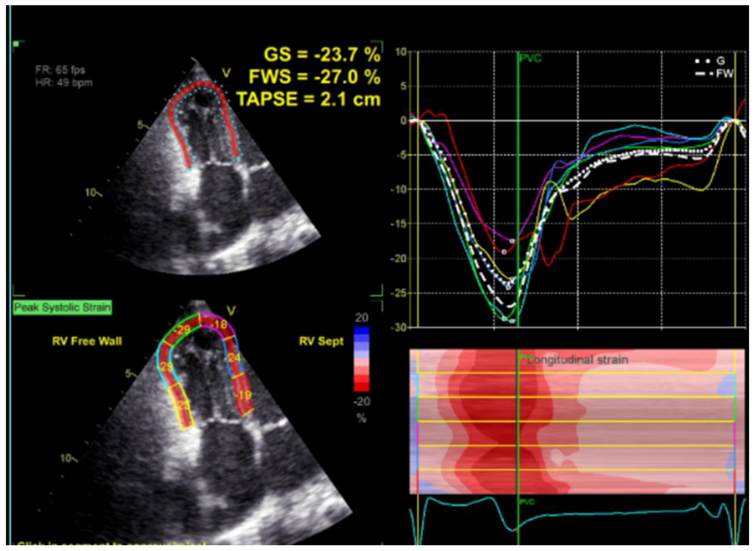Click the Peak Systolic Strain label
The width and height of the screenshot is (756, 551).
click(x=62, y=307)
